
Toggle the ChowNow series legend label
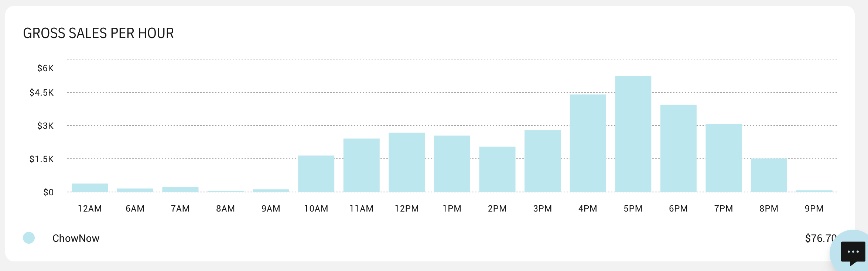(x=76, y=238)
